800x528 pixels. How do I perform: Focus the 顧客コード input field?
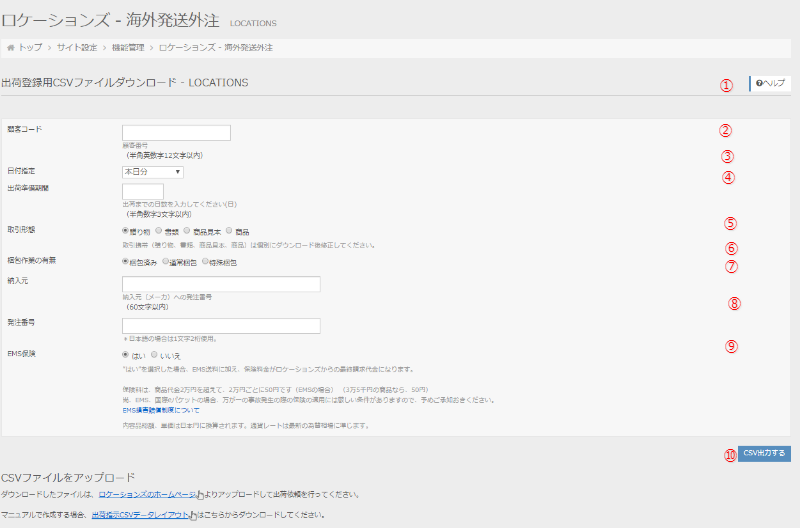176,132
